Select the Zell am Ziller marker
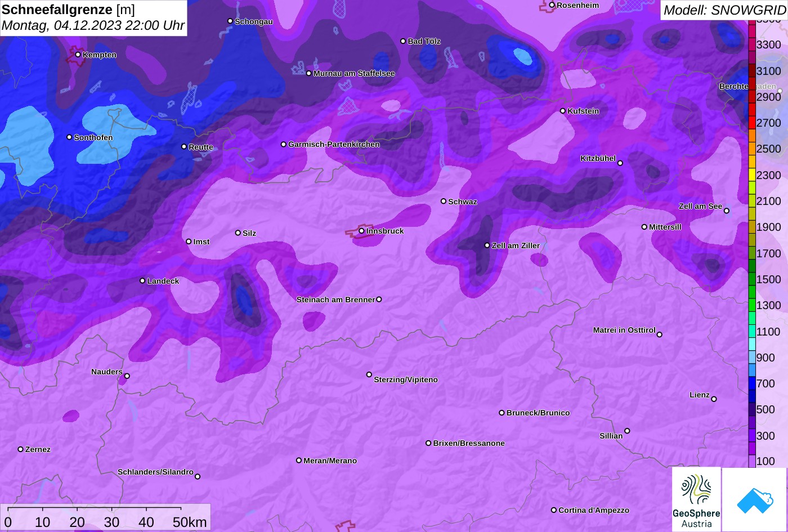 coord(487,245)
